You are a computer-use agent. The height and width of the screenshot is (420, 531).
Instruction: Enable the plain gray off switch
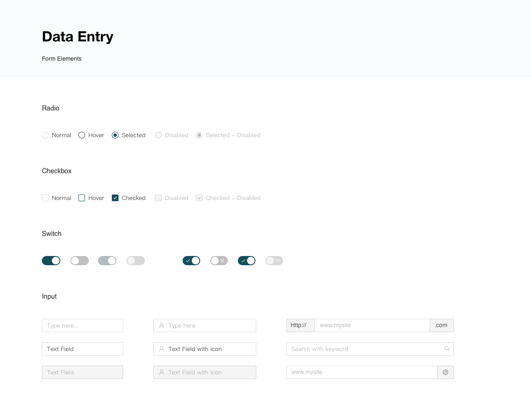coord(80,261)
